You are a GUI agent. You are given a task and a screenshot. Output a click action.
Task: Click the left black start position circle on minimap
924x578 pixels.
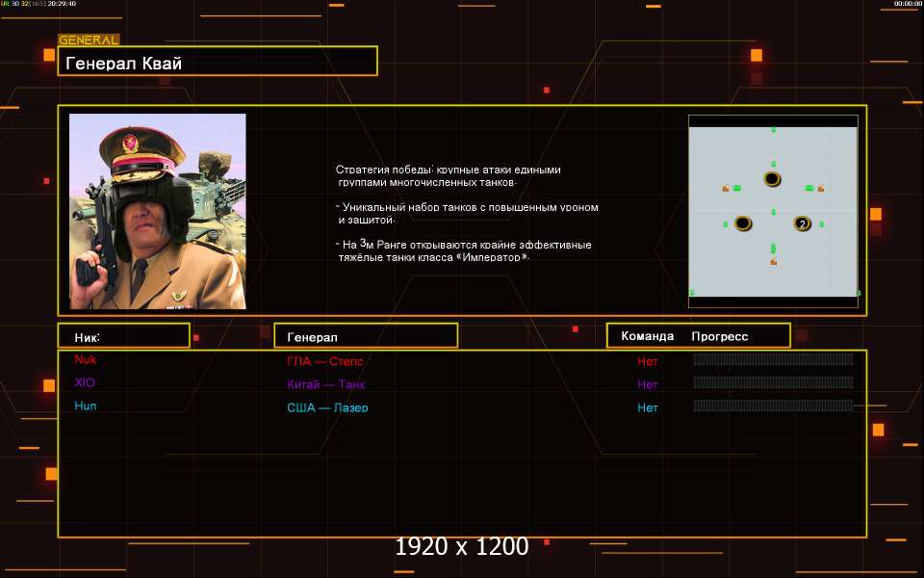(x=742, y=223)
